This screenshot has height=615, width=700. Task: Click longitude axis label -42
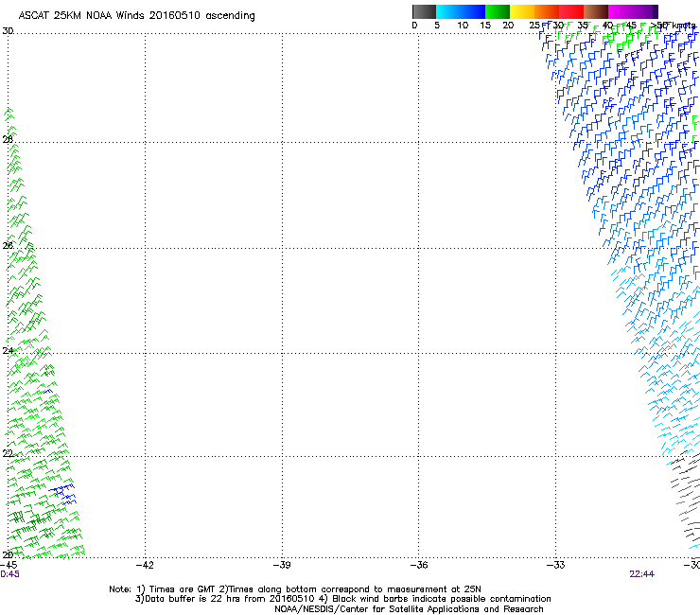point(145,565)
